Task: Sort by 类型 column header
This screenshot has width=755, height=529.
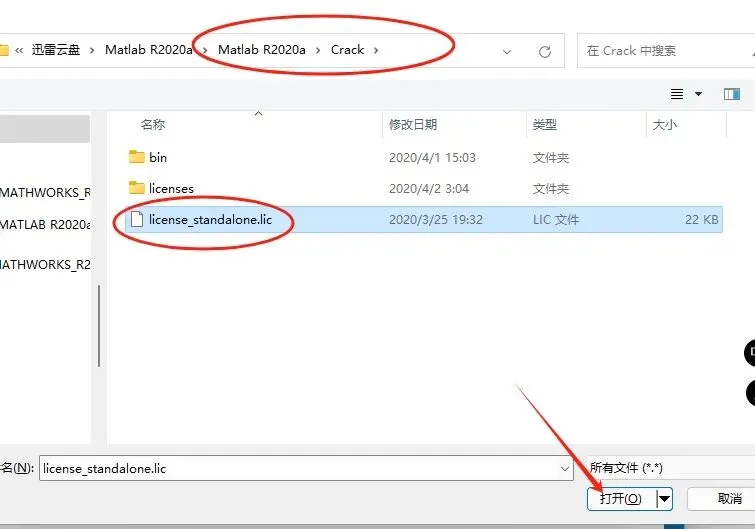Action: point(545,125)
